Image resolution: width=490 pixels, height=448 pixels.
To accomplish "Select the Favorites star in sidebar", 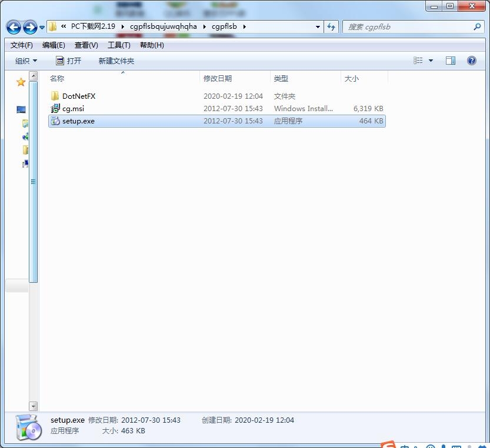I will [21, 82].
